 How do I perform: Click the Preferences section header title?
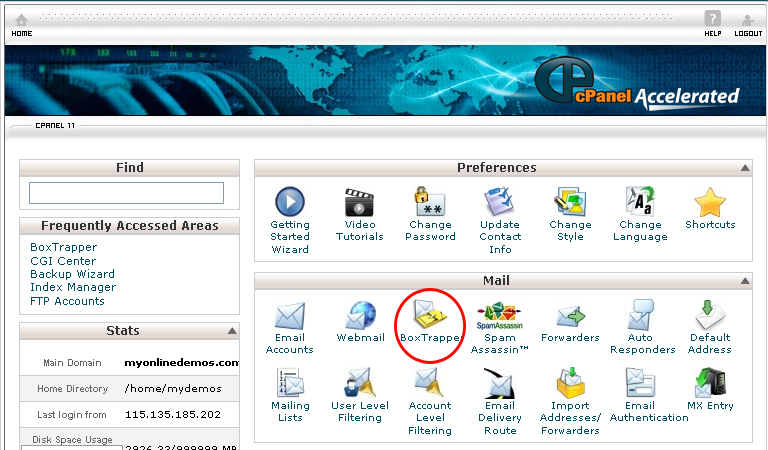tap(497, 167)
